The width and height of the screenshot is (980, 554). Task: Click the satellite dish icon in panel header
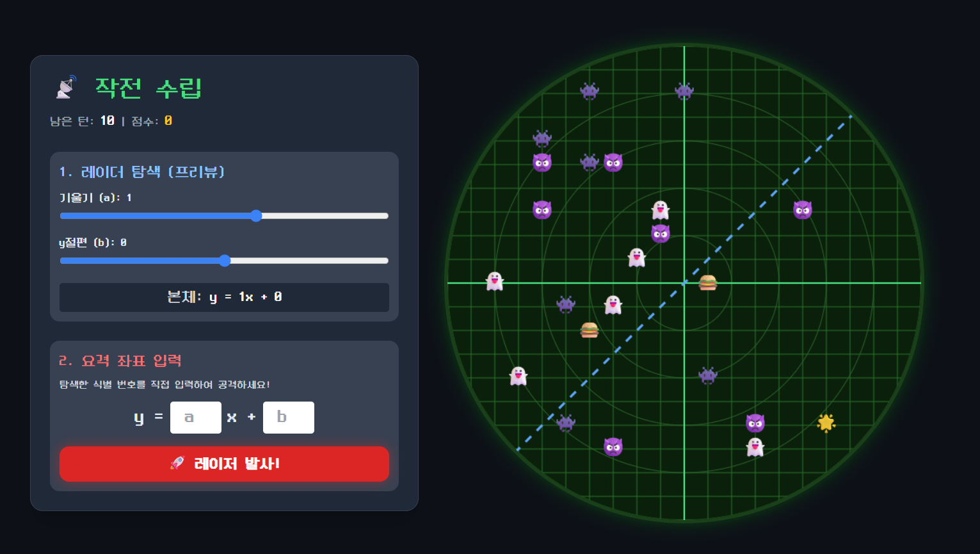66,87
